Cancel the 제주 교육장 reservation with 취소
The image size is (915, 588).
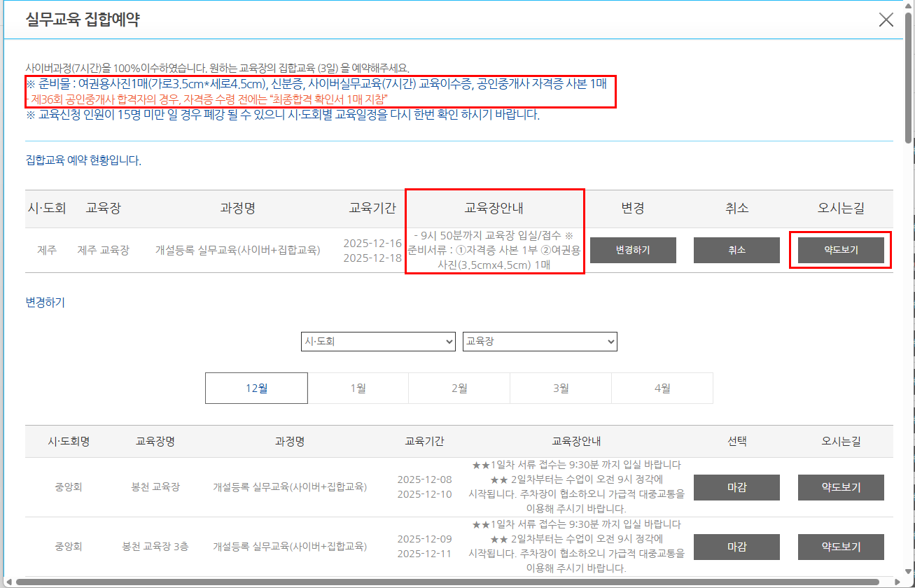tap(736, 250)
